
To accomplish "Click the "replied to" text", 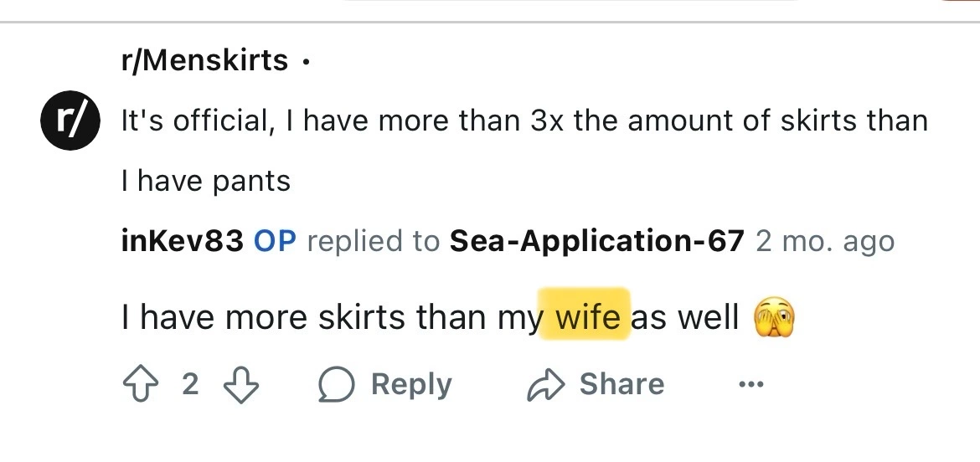I will pyautogui.click(x=373, y=241).
